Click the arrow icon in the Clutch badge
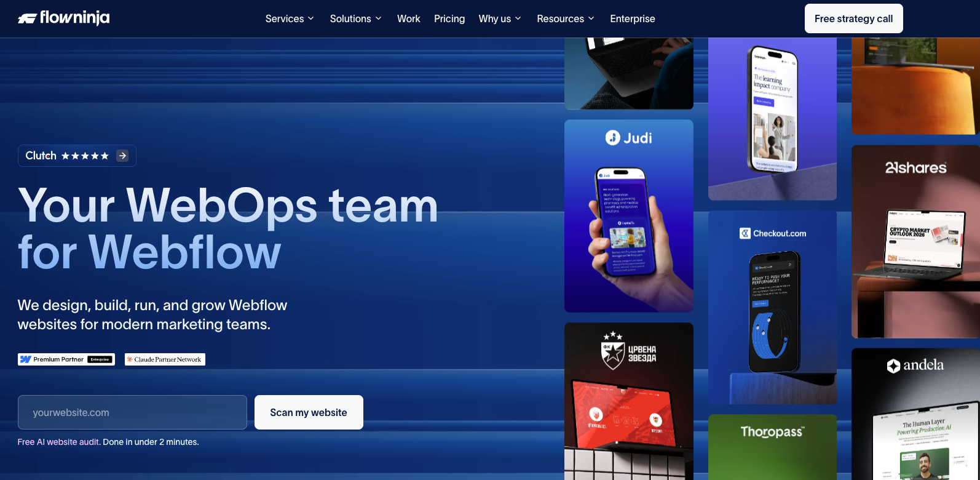The image size is (980, 480). [122, 156]
